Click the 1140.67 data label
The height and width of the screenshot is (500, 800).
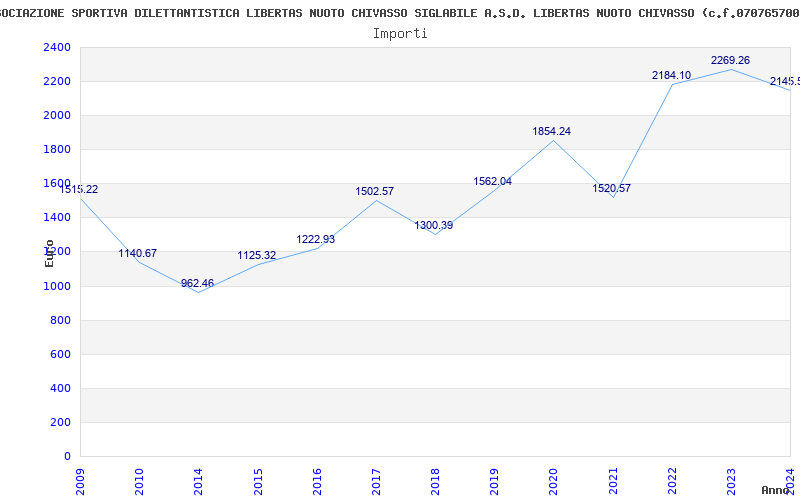pyautogui.click(x=138, y=253)
